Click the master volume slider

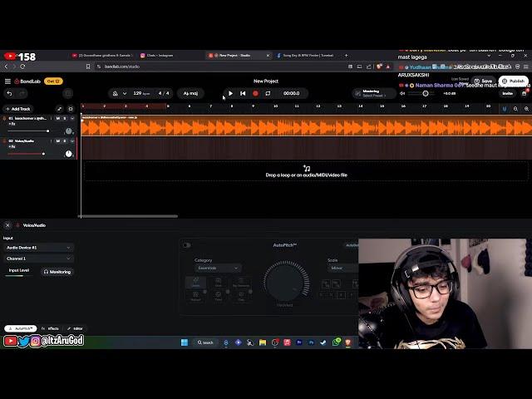click(426, 93)
